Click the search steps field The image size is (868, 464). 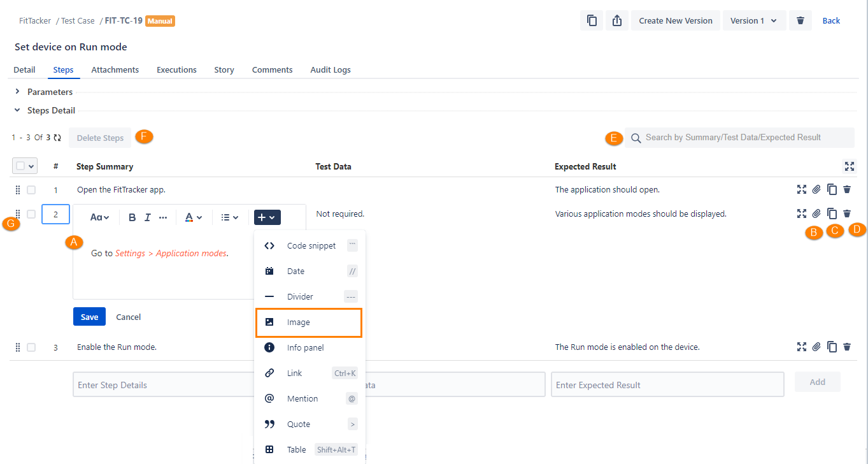point(739,138)
